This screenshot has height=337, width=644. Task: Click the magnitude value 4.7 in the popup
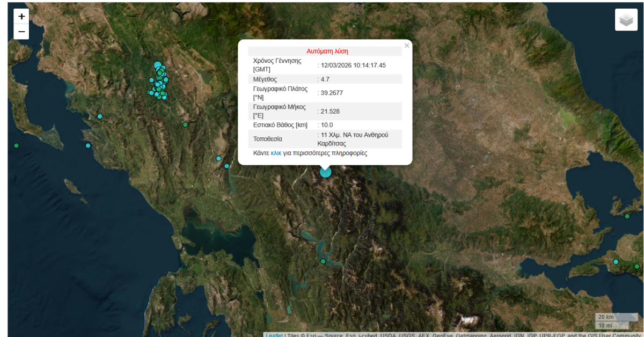pos(325,79)
